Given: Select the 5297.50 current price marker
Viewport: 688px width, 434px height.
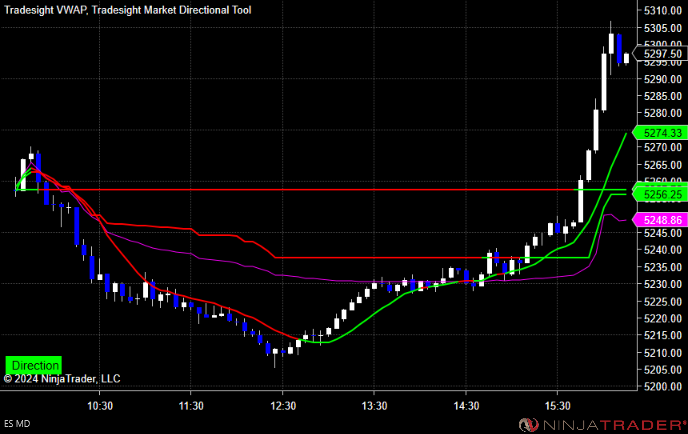Looking at the screenshot, I should [x=659, y=54].
